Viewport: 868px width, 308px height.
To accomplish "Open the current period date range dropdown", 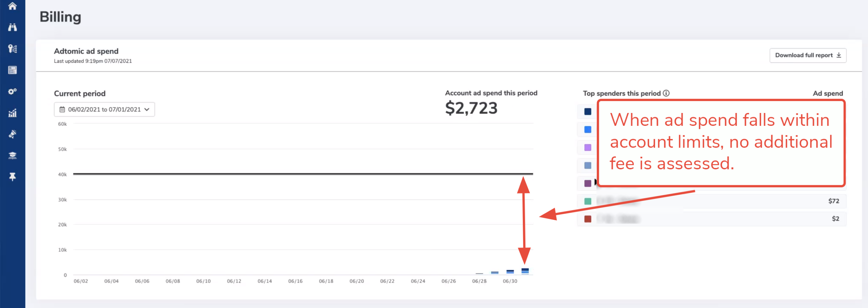I will (x=104, y=110).
